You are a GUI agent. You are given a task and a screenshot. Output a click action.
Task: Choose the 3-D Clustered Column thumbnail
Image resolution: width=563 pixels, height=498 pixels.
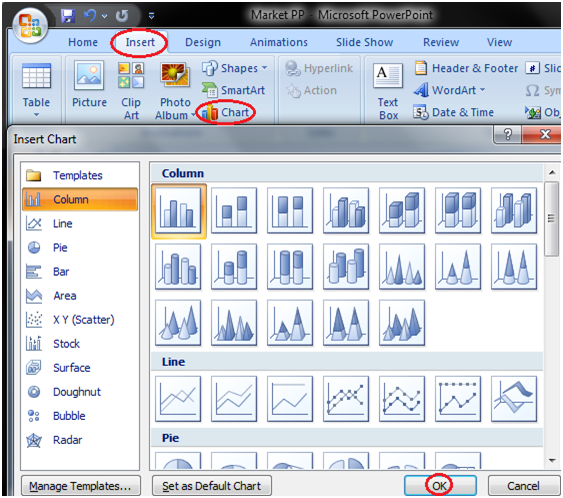346,210
